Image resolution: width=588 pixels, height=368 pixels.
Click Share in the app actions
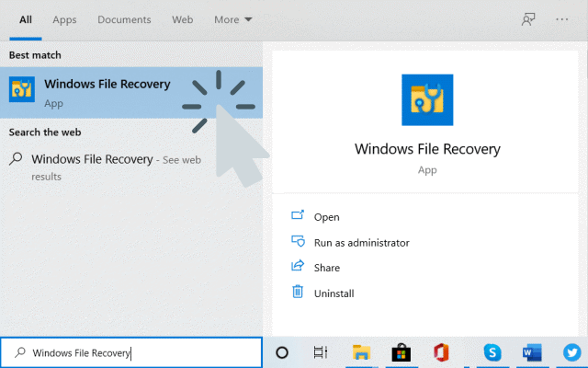[327, 268]
